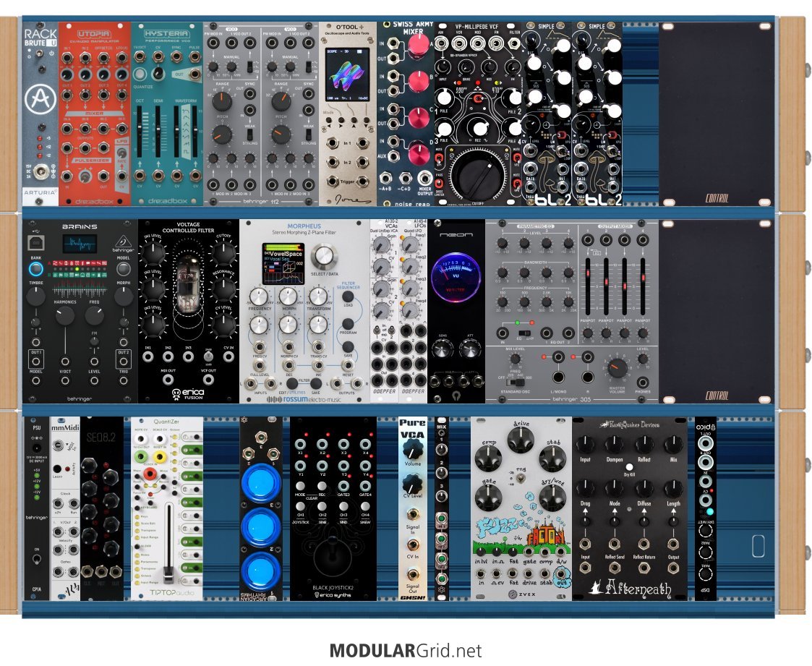This screenshot has height=666, width=812.
Task: Click the Morpheus VowelSpace display
Action: coord(283,264)
